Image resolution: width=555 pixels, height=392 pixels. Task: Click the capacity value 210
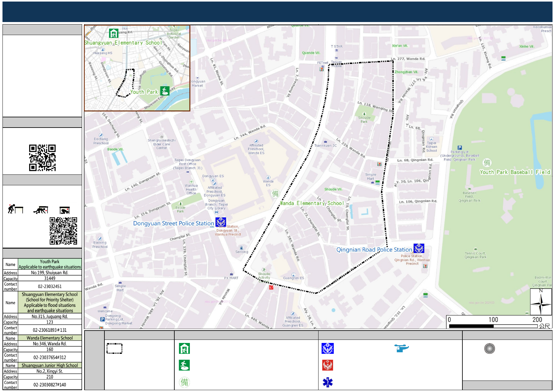pos(50,377)
